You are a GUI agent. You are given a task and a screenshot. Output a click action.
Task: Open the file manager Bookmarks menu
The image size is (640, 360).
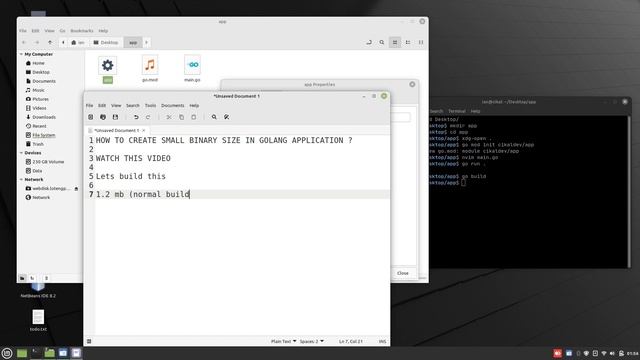[x=82, y=31]
